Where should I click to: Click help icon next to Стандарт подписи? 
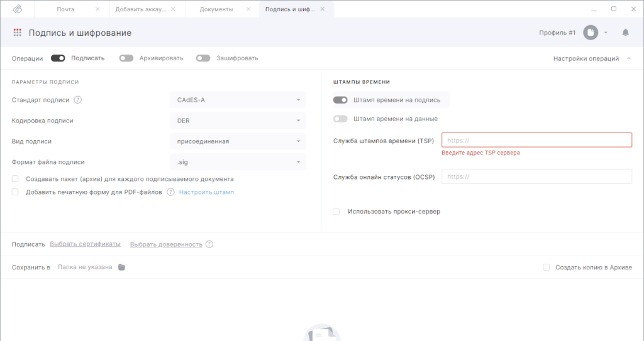78,100
